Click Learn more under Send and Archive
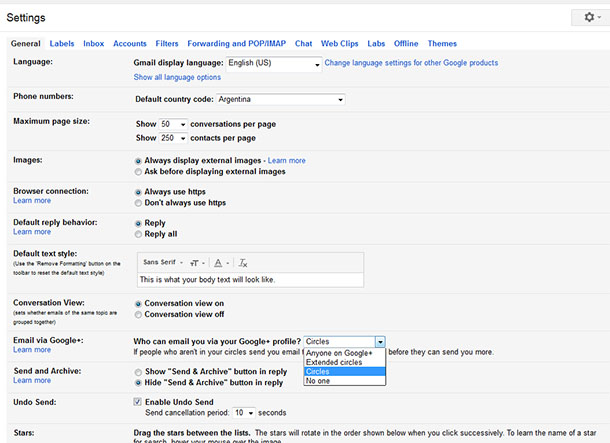Viewport: 610px width, 443px height. coord(32,380)
